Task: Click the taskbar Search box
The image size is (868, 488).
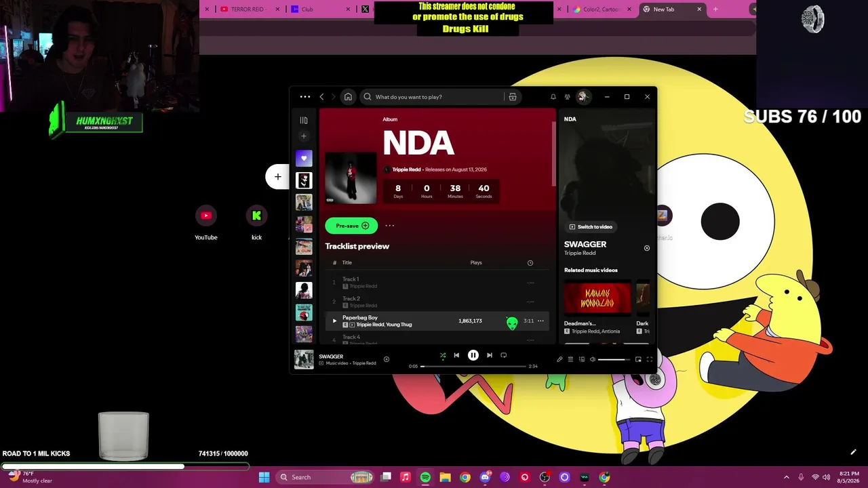Action: [x=325, y=477]
